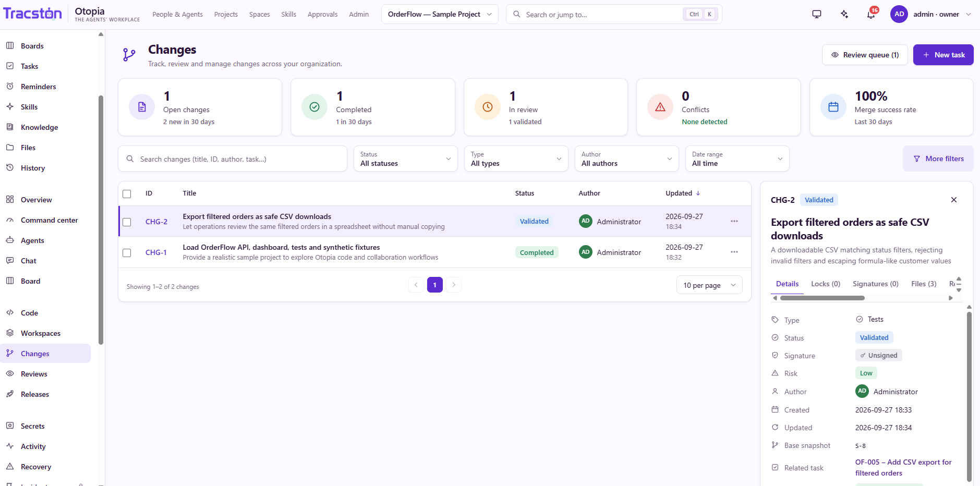Go to Reminders in sidebar
This screenshot has width=980, height=486.
(45, 87)
